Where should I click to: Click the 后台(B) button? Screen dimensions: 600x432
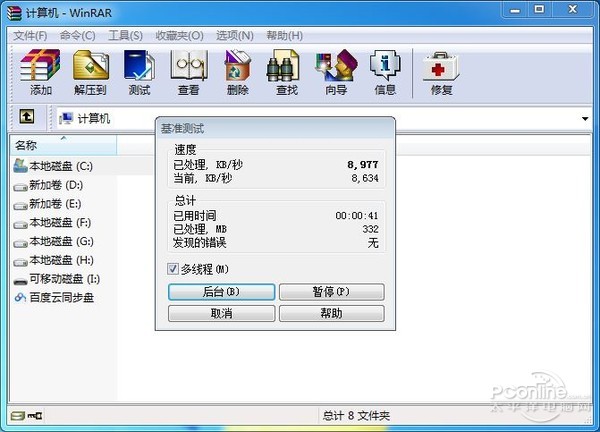coord(222,292)
